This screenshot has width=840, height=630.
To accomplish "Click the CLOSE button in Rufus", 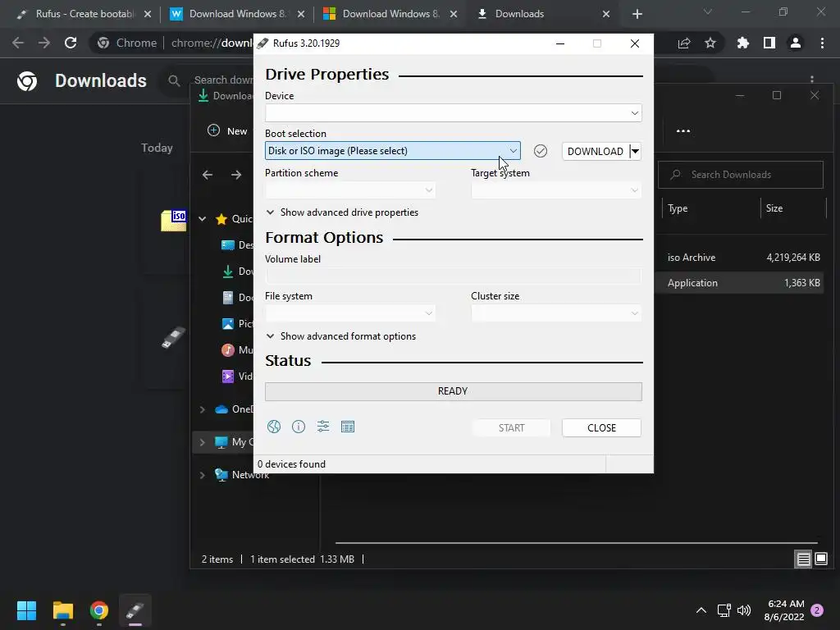I will (601, 427).
